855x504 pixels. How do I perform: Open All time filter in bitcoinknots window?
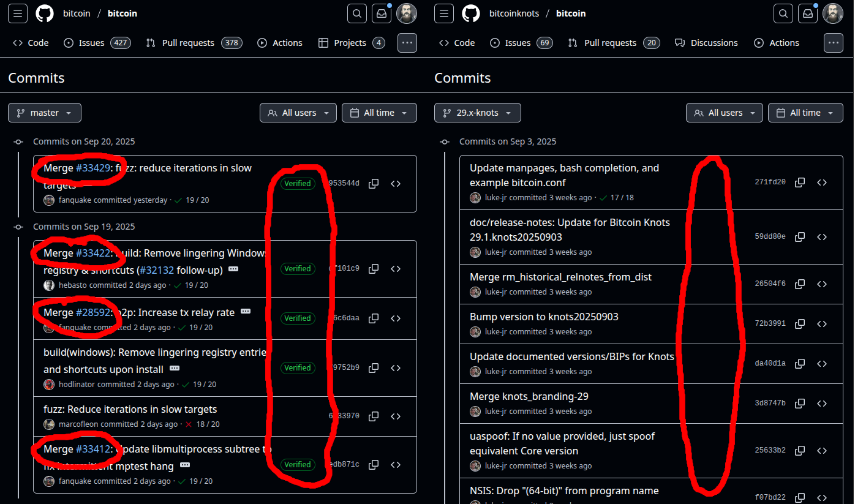[805, 113]
